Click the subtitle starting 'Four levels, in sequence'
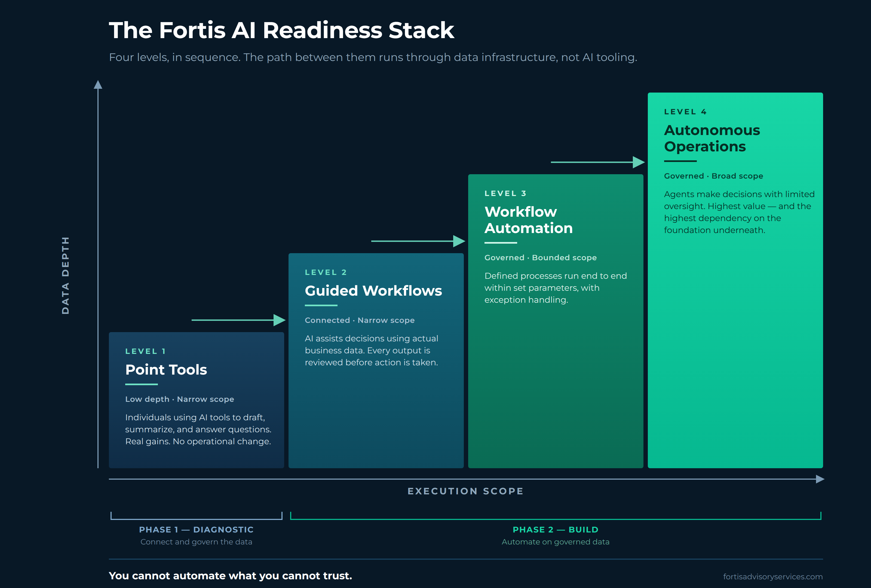This screenshot has height=588, width=871. (x=373, y=57)
